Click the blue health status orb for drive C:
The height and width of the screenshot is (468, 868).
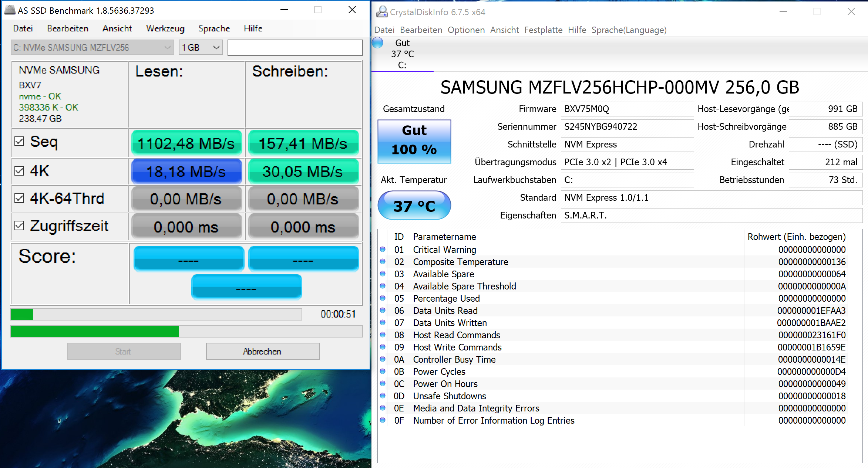coord(378,43)
